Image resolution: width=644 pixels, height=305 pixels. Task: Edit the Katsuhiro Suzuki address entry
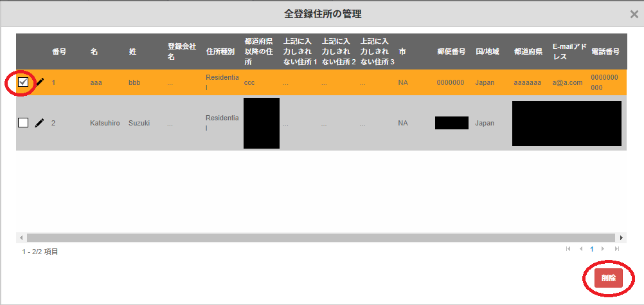(39, 122)
